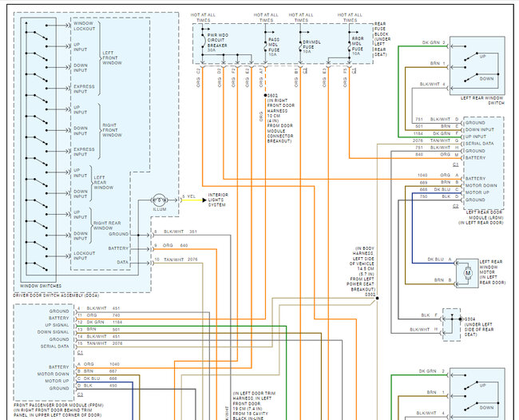Select 'DK BLU A' at left rear window motor
This screenshot has width=519, height=420.
coord(440,260)
